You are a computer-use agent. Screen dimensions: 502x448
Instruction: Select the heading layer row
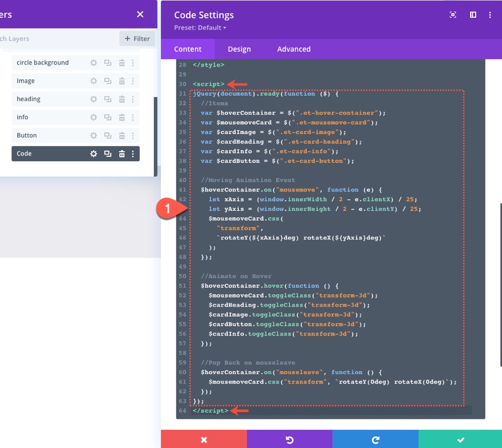pyautogui.click(x=75, y=99)
